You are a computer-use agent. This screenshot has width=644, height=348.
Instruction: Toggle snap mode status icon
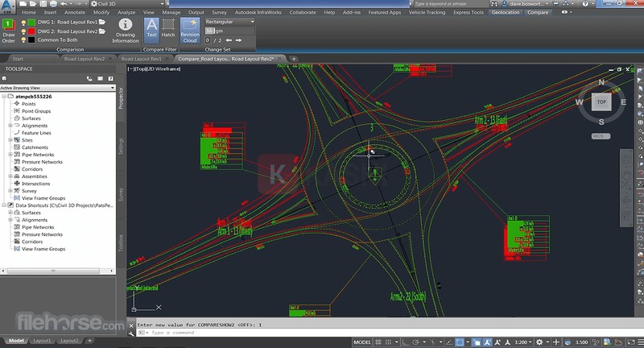click(x=388, y=342)
